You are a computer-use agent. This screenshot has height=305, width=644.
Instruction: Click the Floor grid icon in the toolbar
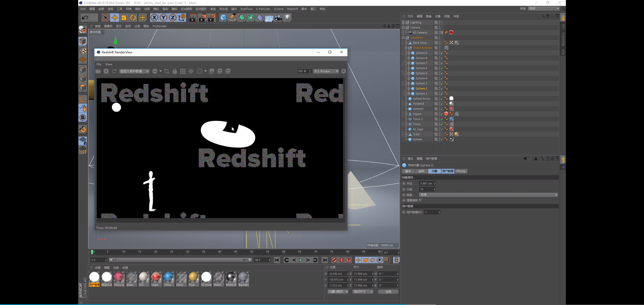(269, 18)
